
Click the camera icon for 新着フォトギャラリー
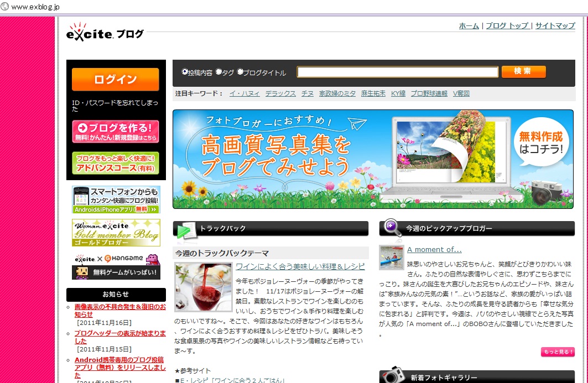pyautogui.click(x=393, y=375)
